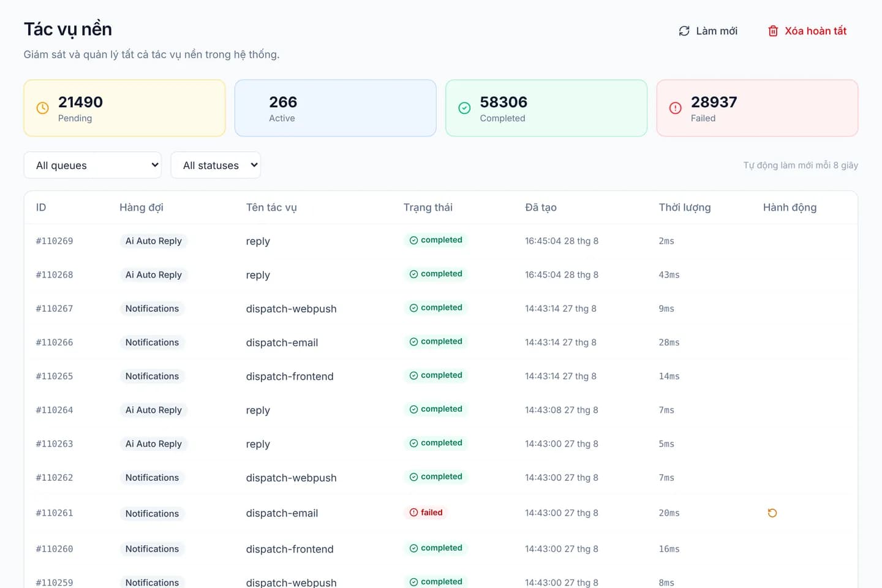The width and height of the screenshot is (882, 588).
Task: Click the completed badge for task #110267
Action: [x=435, y=307]
